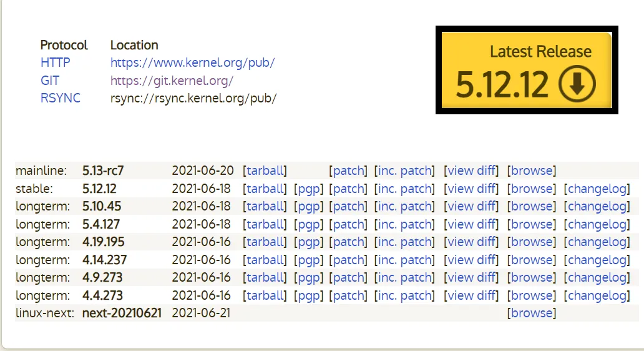This screenshot has width=644, height=351.
Task: View diff for mainline 5.13-rc7
Action: coord(471,171)
